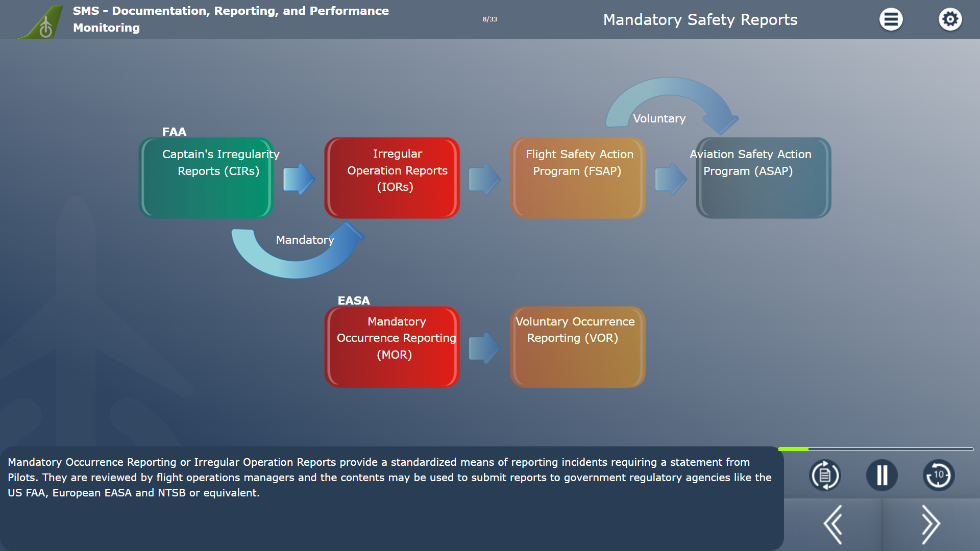This screenshot has height=551, width=980.
Task: Advance to the next slide
Action: [x=931, y=524]
